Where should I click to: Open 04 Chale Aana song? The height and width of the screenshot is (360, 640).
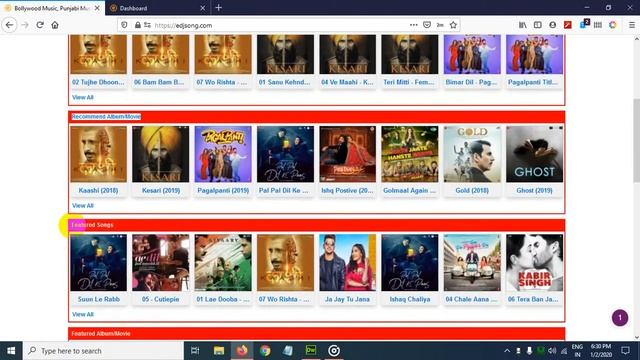(x=471, y=299)
